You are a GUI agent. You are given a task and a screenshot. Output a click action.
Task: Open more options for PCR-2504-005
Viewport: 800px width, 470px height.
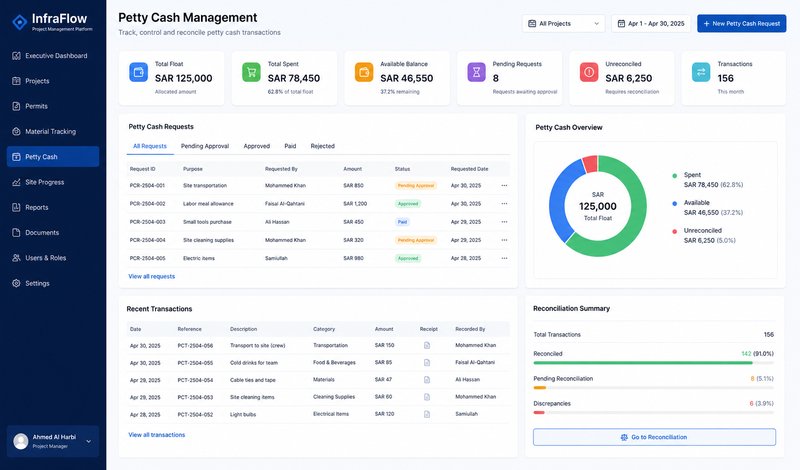tap(504, 258)
